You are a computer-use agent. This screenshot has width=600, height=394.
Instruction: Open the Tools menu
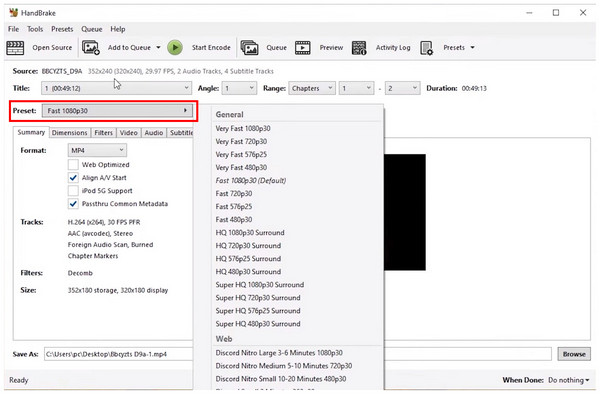point(35,29)
